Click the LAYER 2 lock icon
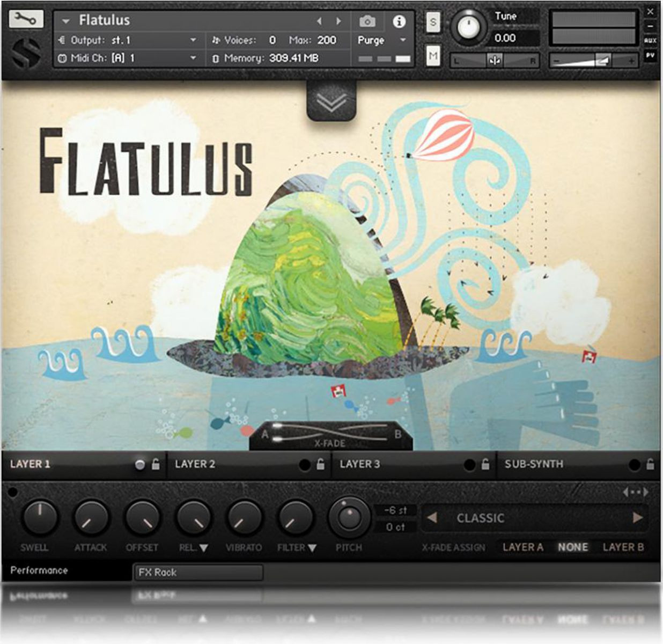Viewport: 663px width, 644px height. click(x=320, y=464)
